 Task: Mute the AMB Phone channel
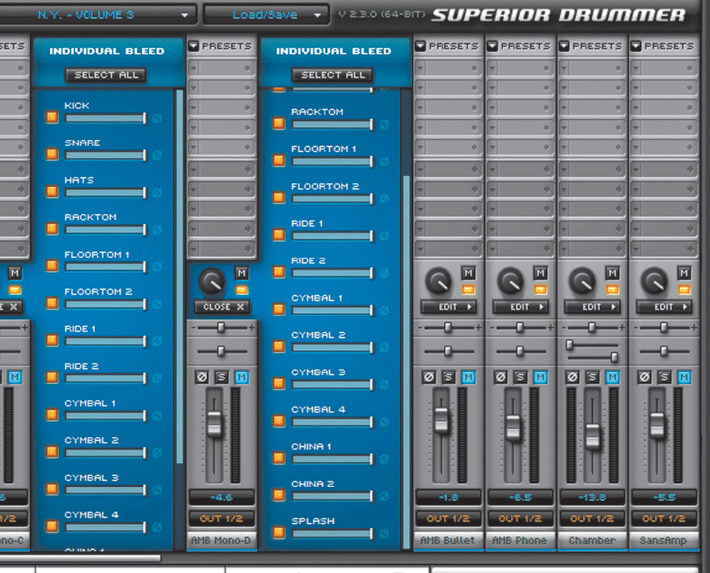[x=540, y=377]
